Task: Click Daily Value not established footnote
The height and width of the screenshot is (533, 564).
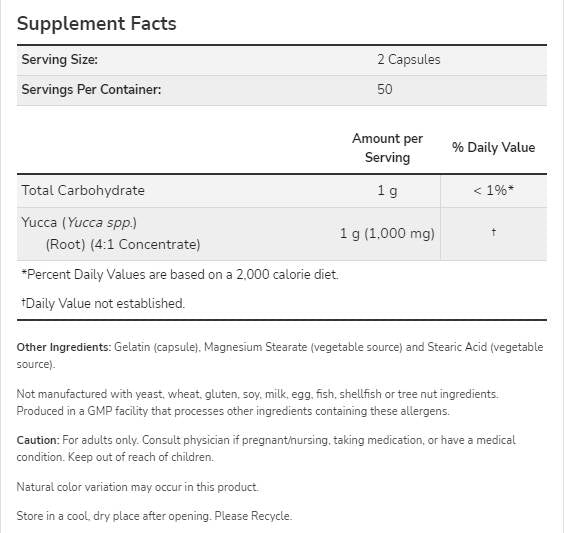Action: click(103, 304)
